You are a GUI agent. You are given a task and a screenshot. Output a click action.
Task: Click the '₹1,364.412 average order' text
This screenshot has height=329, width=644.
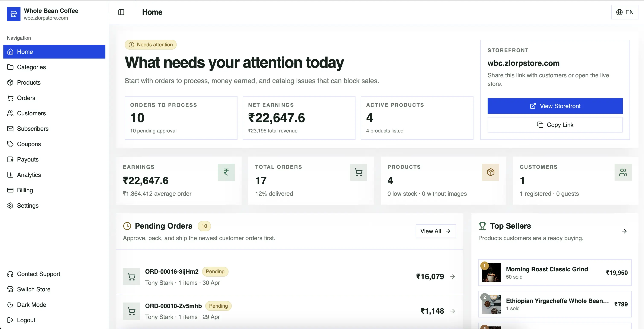(x=157, y=194)
